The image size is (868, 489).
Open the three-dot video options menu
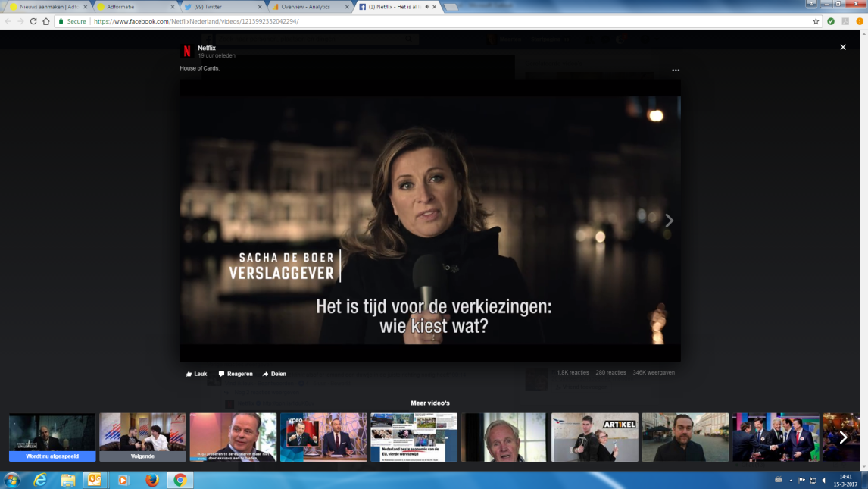click(676, 71)
